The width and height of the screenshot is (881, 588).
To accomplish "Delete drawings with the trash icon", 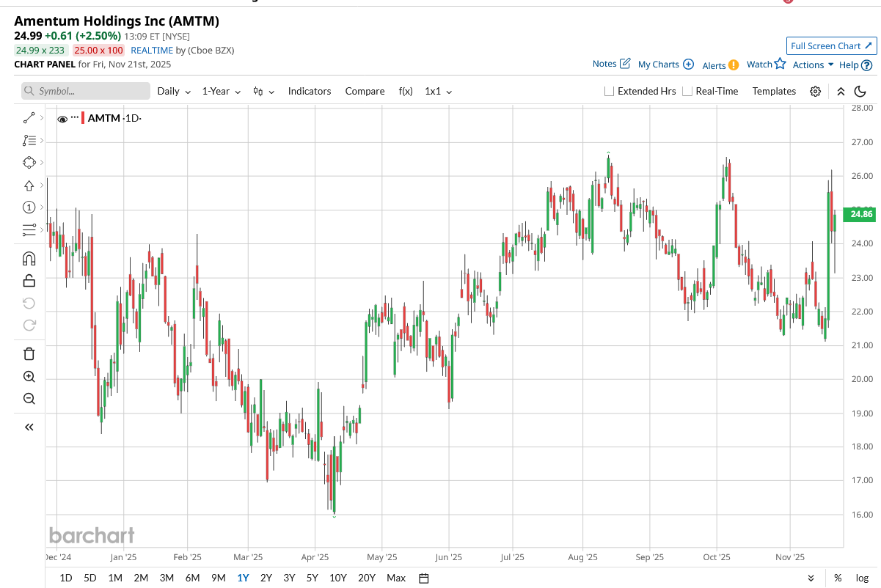I will coord(29,354).
